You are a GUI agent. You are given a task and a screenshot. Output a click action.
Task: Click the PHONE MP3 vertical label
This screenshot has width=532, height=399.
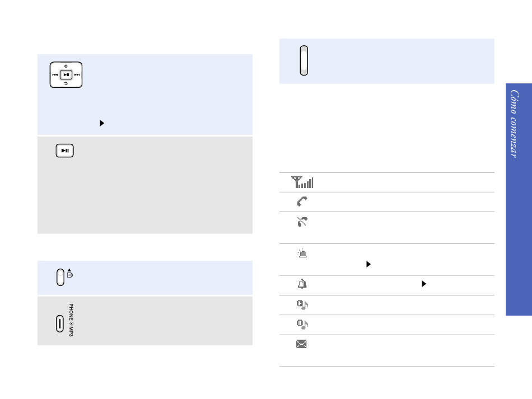[71, 320]
